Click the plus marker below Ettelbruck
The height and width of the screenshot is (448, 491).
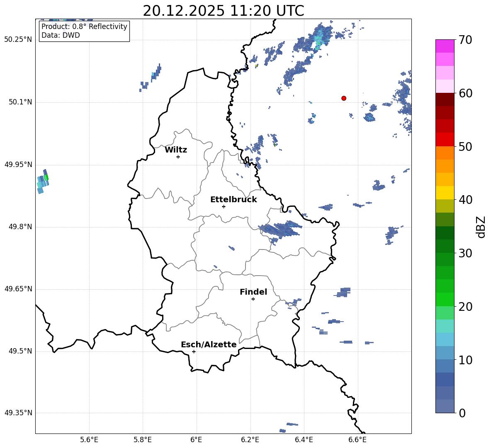224,206
